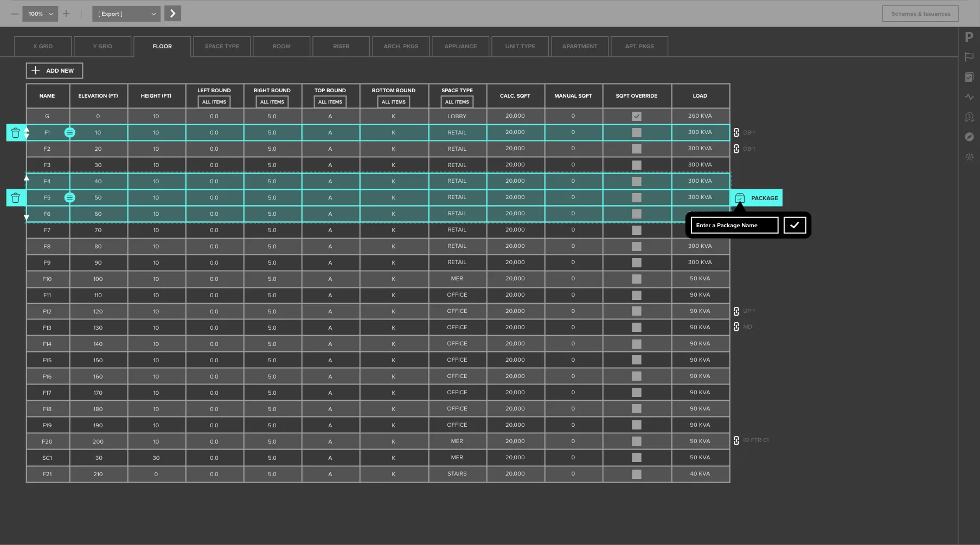
Task: Open Space Type ALL ITEMS filter
Action: pyautogui.click(x=457, y=102)
